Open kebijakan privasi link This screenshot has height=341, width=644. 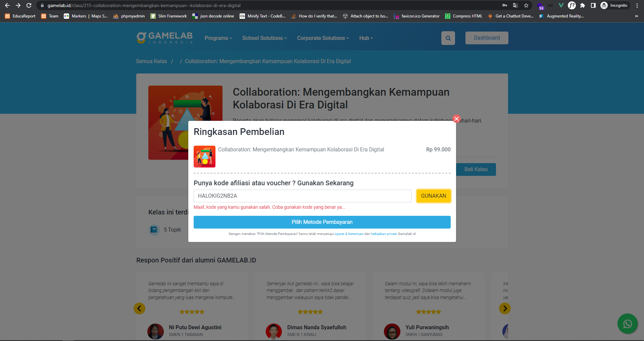pos(384,234)
